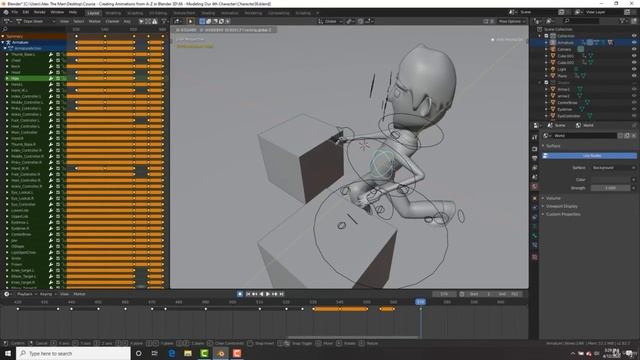The height and width of the screenshot is (360, 640).
Task: Expand the Chest channel group
Action: tap(7, 60)
